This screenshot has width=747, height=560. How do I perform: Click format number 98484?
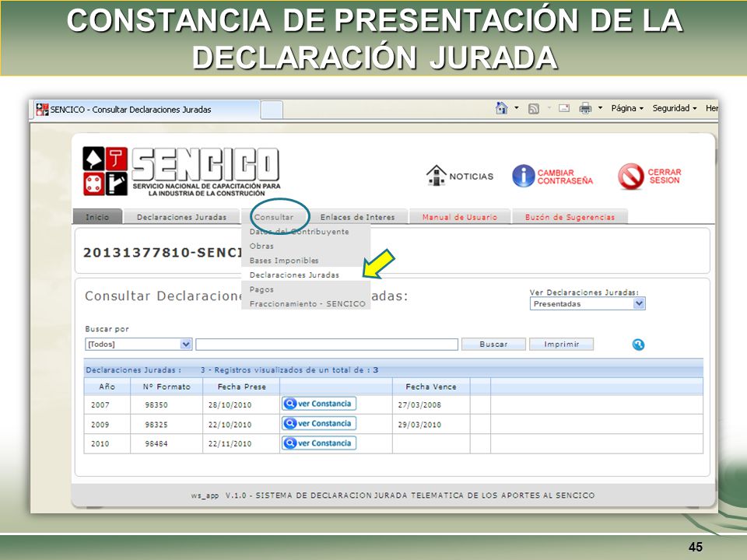tap(156, 443)
